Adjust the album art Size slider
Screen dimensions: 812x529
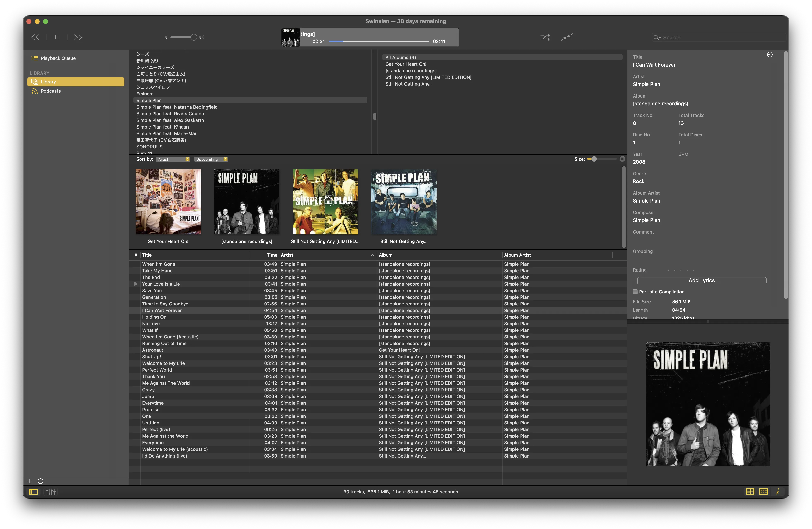602,159
